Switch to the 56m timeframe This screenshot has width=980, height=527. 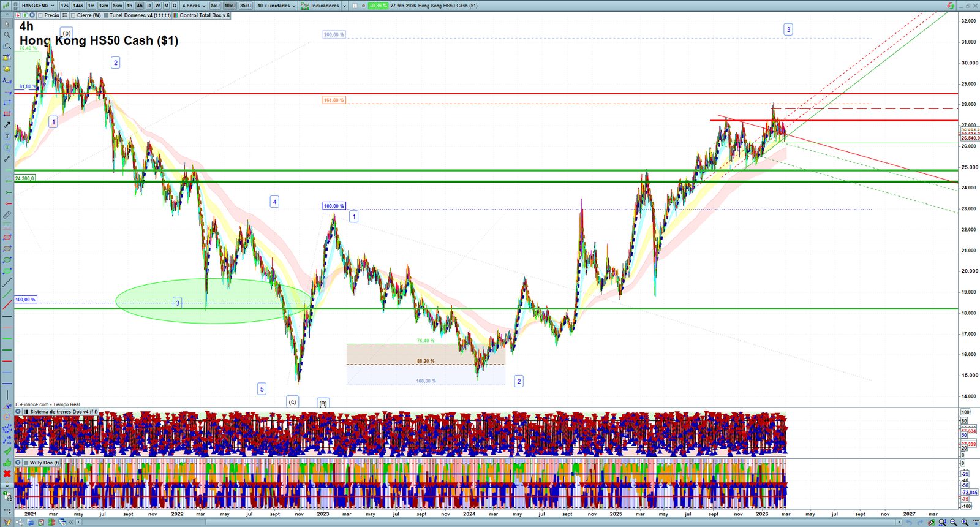point(118,6)
